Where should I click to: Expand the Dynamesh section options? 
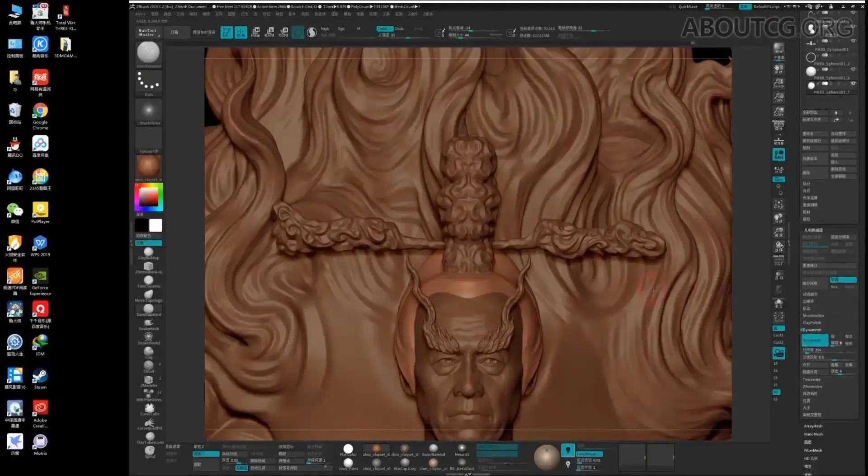[811, 330]
